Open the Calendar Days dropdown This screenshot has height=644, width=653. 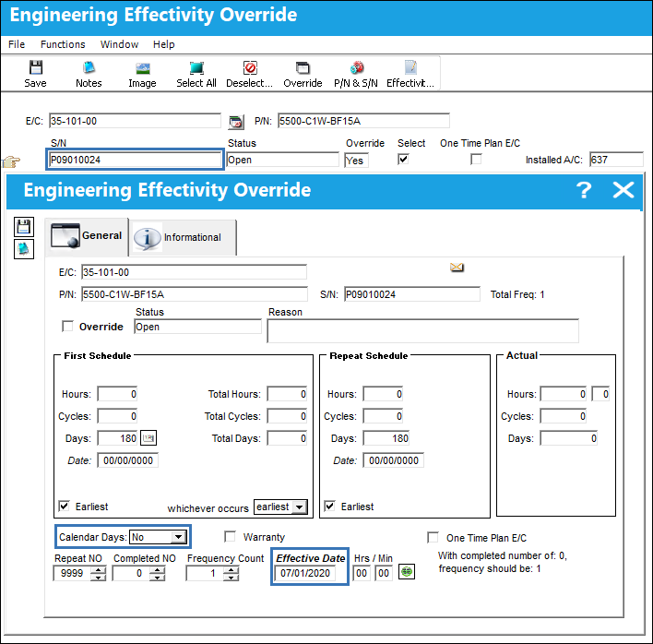click(179, 537)
